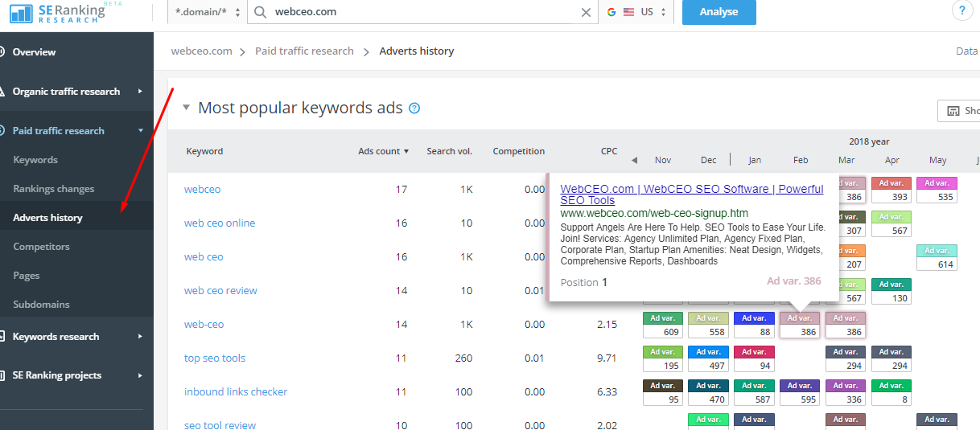980x430 pixels.
Task: Click Ad var. 130 in web ceo review row
Action: 892,291
